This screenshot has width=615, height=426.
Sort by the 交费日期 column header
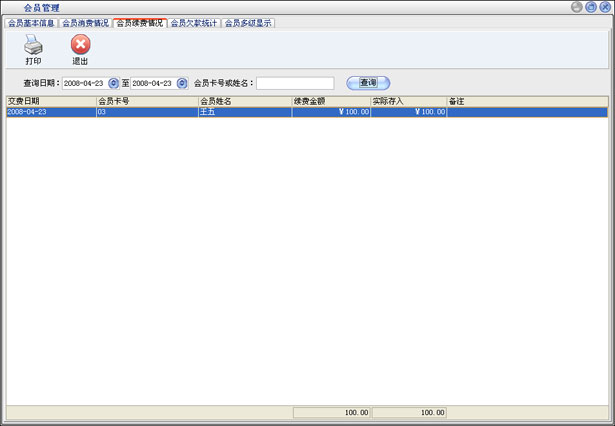pyautogui.click(x=50, y=101)
